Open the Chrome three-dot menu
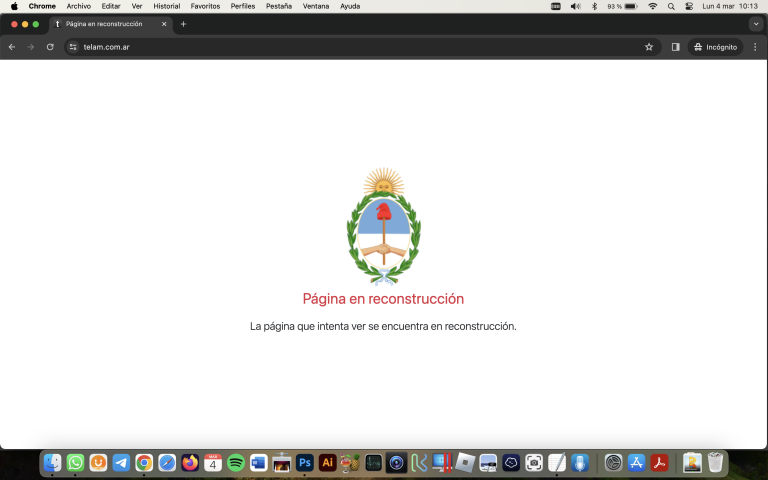 click(x=755, y=47)
